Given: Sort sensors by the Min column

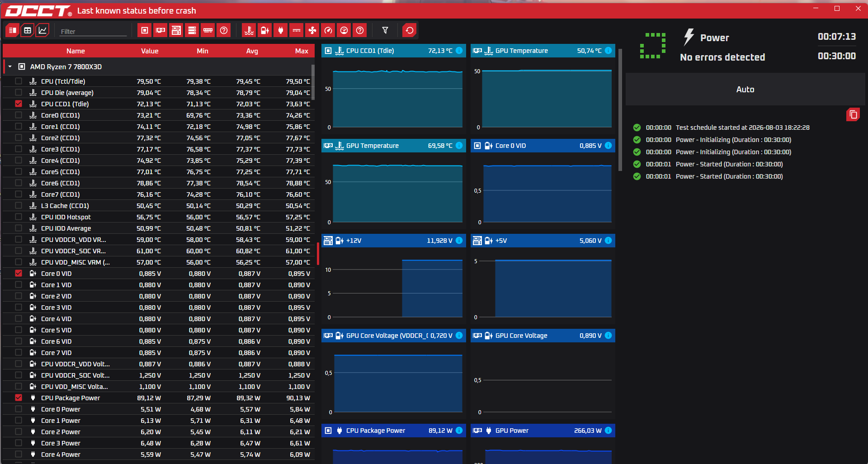Looking at the screenshot, I should tap(203, 51).
